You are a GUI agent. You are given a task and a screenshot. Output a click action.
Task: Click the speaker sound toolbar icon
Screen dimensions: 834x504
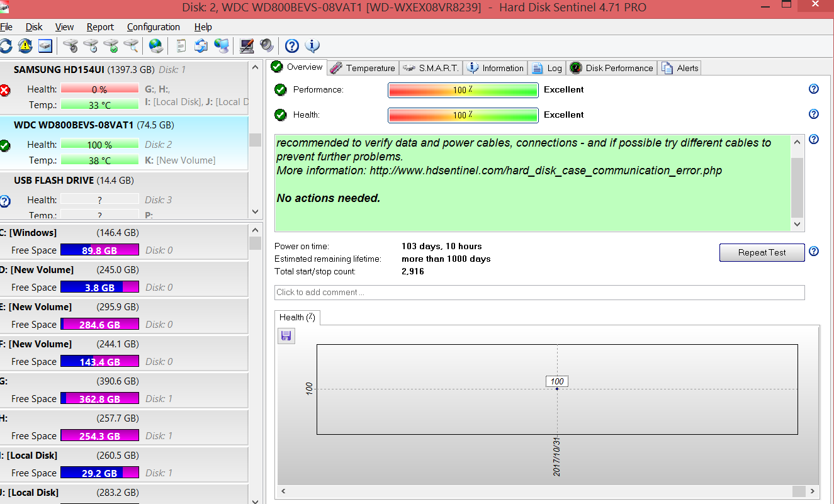point(266,46)
